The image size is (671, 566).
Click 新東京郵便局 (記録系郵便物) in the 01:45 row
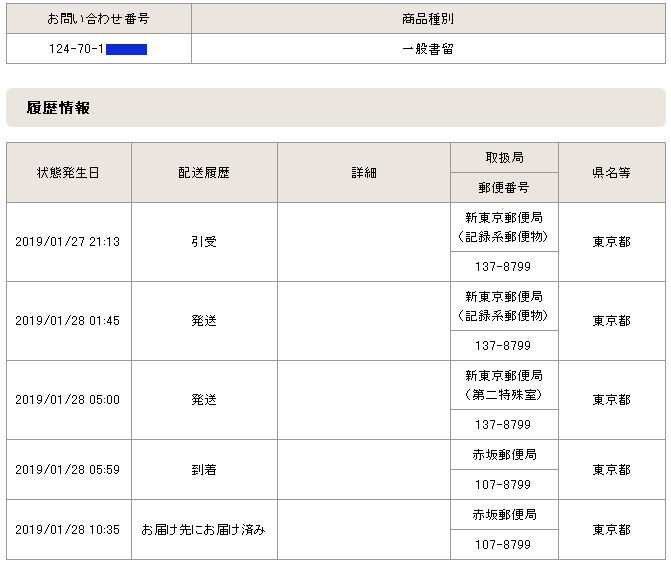[504, 306]
